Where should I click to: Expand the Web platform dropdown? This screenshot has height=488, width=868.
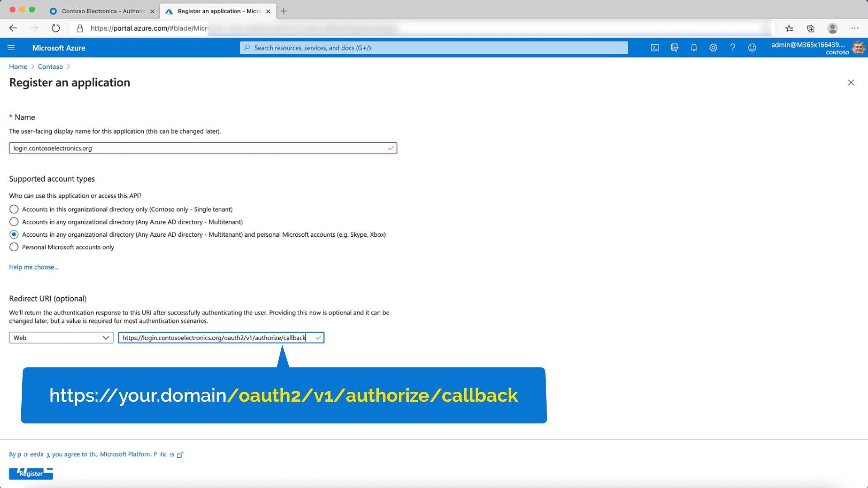tap(61, 338)
